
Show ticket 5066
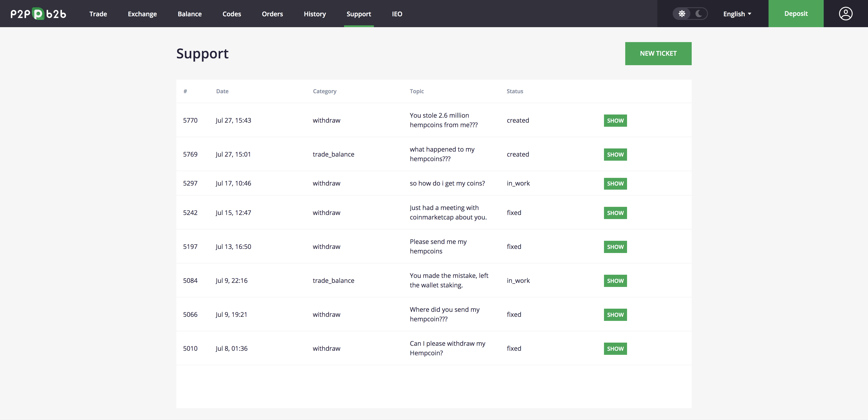tap(615, 315)
